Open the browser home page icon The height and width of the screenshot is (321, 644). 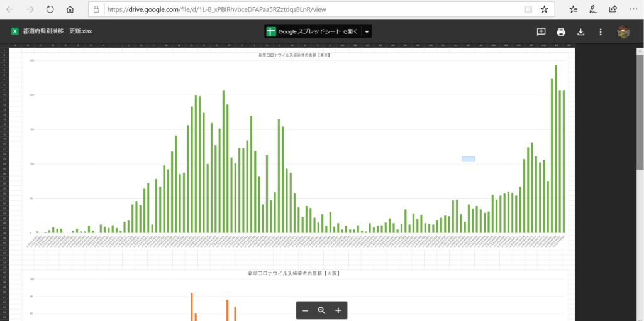[x=70, y=9]
